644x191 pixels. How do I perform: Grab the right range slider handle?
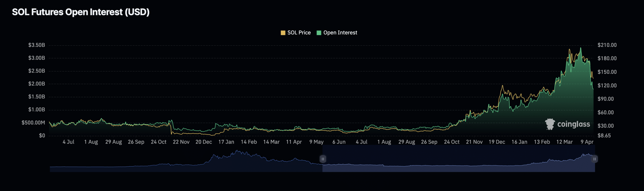click(x=594, y=159)
